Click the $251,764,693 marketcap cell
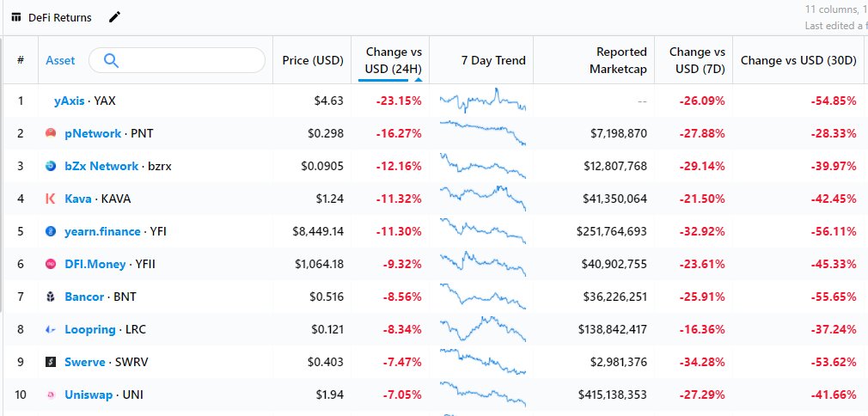This screenshot has height=416, width=868. coord(611,231)
